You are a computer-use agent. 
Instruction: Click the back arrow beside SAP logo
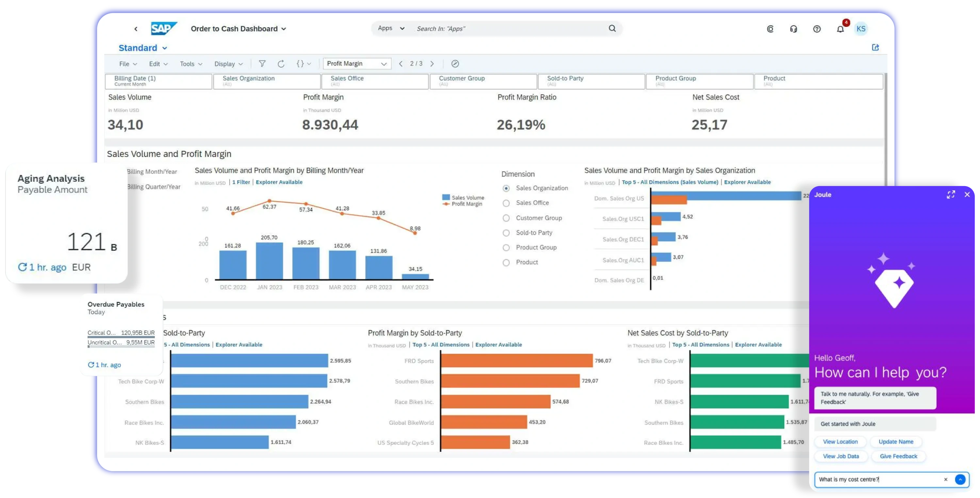pyautogui.click(x=136, y=29)
